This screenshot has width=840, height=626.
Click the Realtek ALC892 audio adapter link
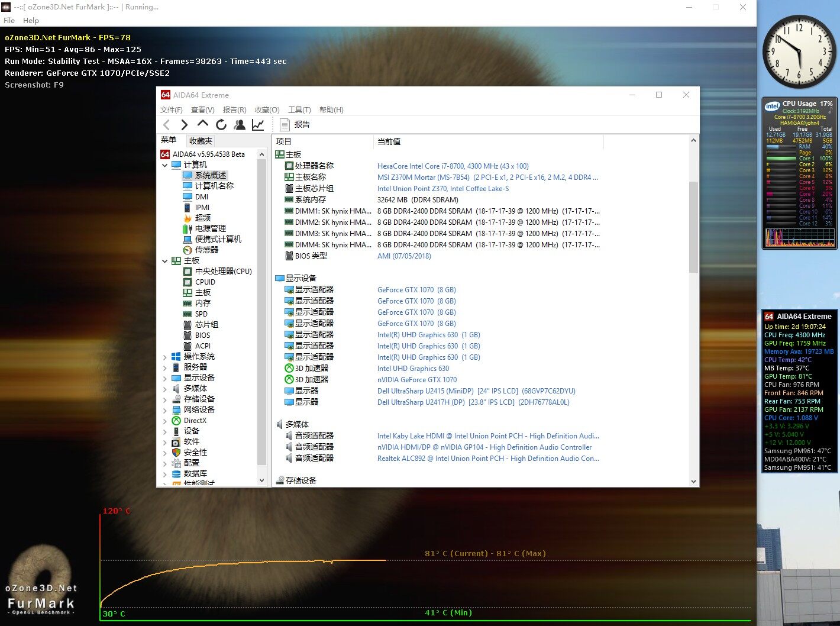pos(488,459)
